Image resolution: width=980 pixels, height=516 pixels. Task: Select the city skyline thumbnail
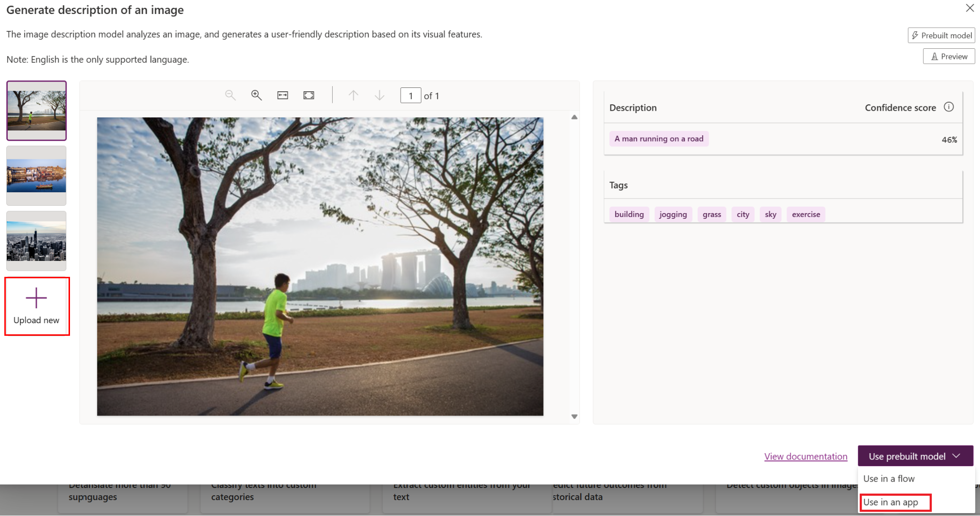pyautogui.click(x=36, y=241)
